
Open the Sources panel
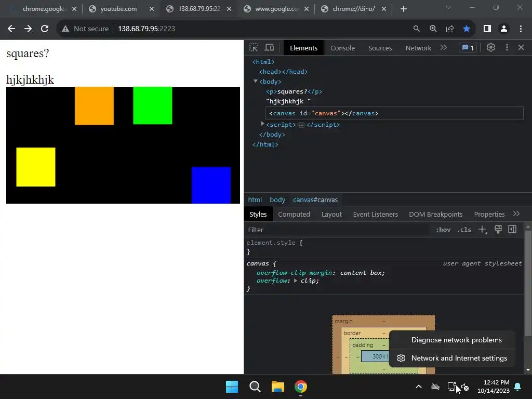[380, 48]
